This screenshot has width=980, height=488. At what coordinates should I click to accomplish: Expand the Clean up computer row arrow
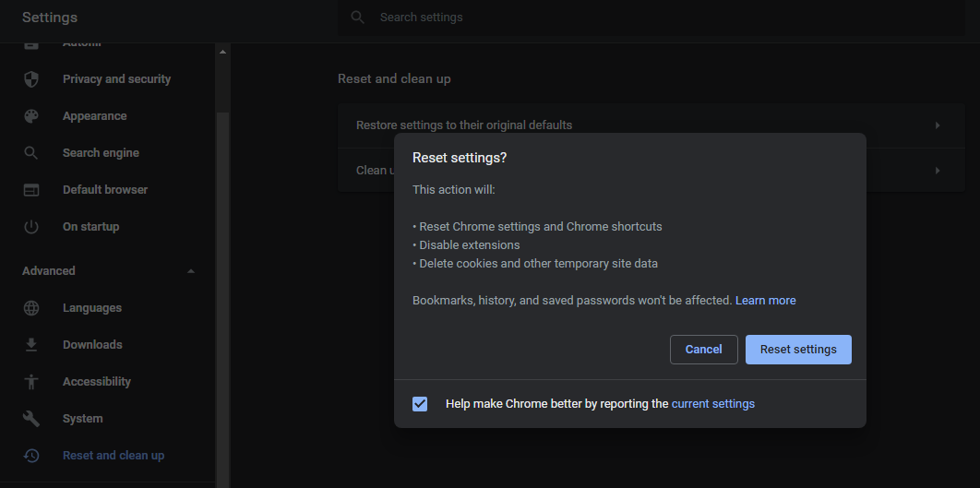(x=938, y=171)
